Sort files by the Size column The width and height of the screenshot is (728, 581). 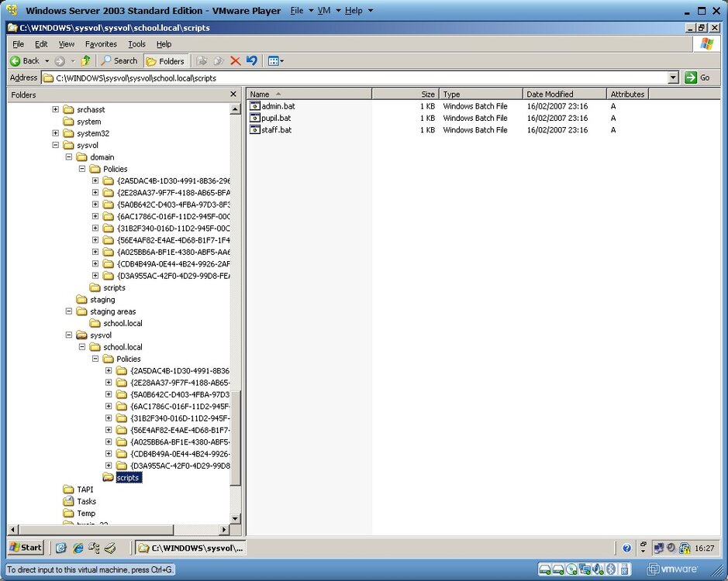pos(405,95)
